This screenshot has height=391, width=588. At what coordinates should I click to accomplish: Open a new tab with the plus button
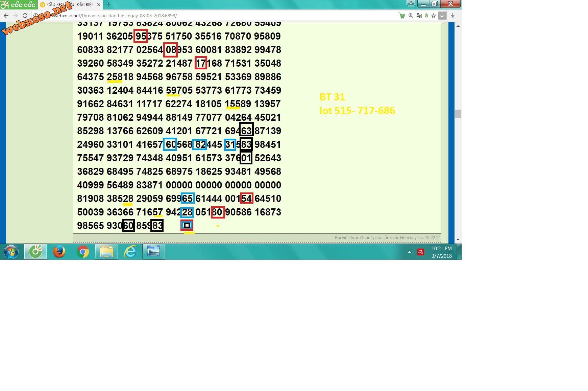pyautogui.click(x=108, y=4)
